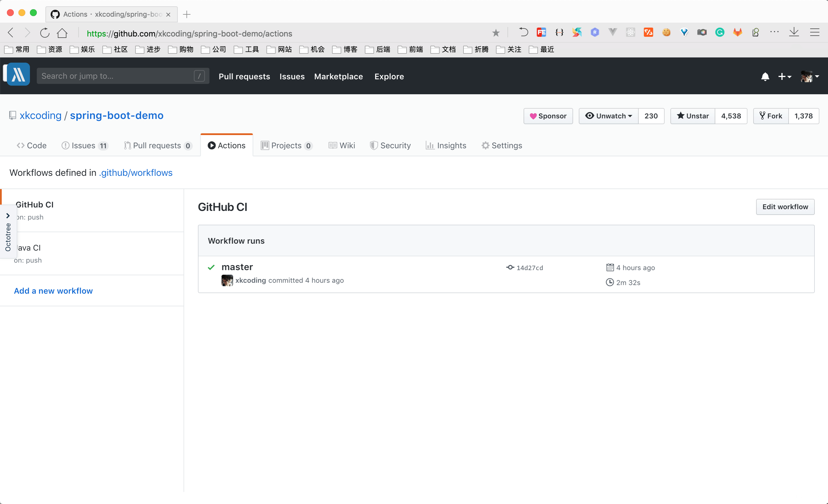
Task: Unstar the spring-boot-demo repository
Action: click(x=692, y=116)
